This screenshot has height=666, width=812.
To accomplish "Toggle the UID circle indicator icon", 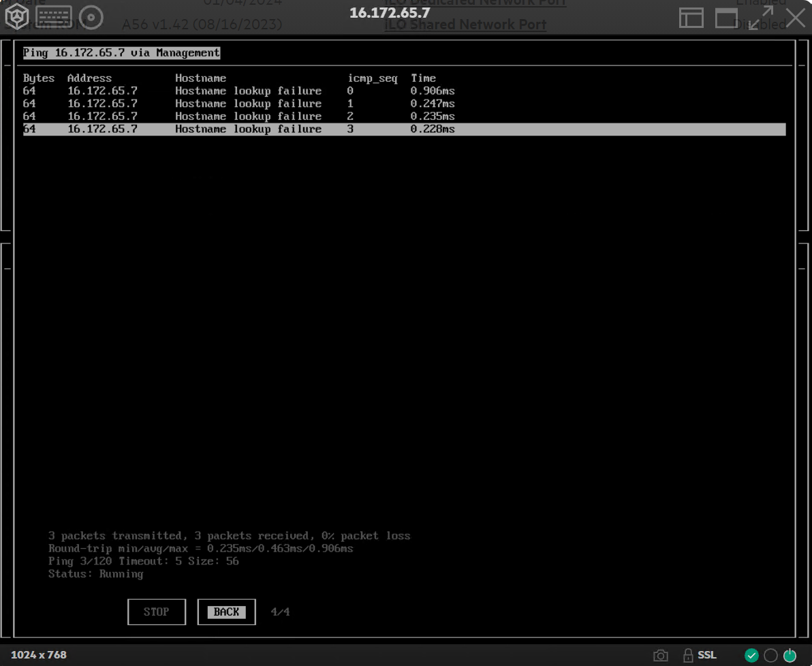I will [x=770, y=655].
